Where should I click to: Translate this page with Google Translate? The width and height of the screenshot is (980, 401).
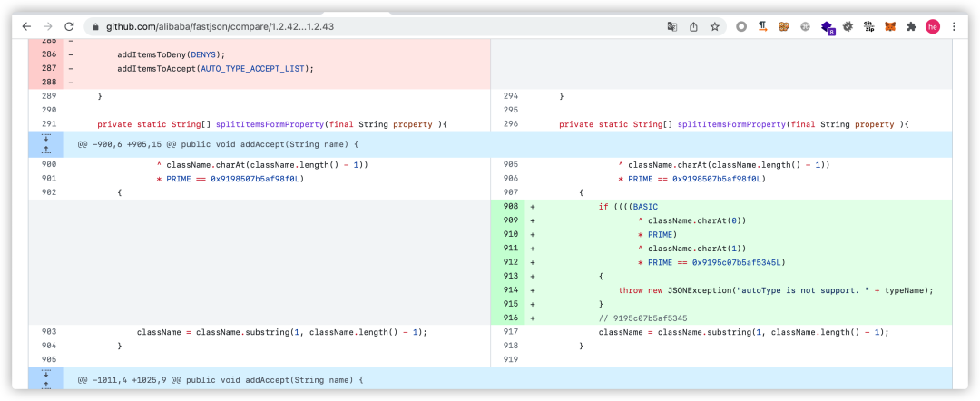click(x=671, y=27)
